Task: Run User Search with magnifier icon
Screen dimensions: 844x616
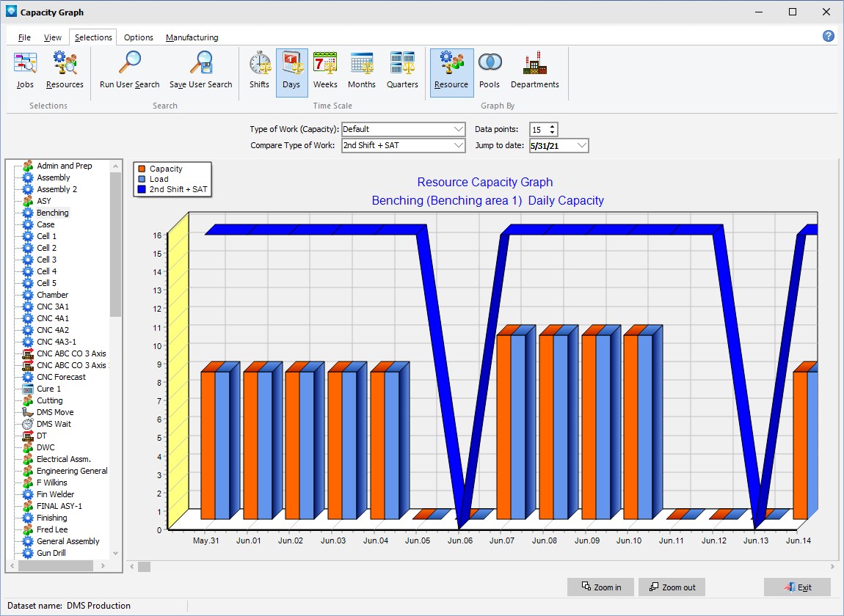Action: pos(129,71)
